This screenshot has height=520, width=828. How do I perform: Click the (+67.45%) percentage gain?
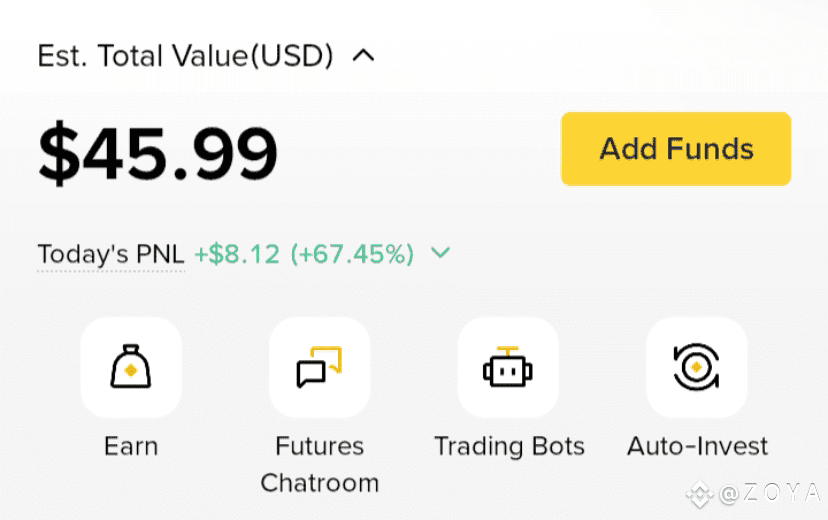click(x=352, y=254)
